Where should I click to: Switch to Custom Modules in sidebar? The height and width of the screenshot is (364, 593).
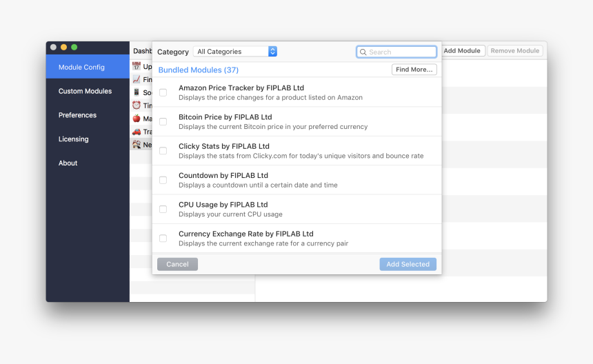(85, 91)
